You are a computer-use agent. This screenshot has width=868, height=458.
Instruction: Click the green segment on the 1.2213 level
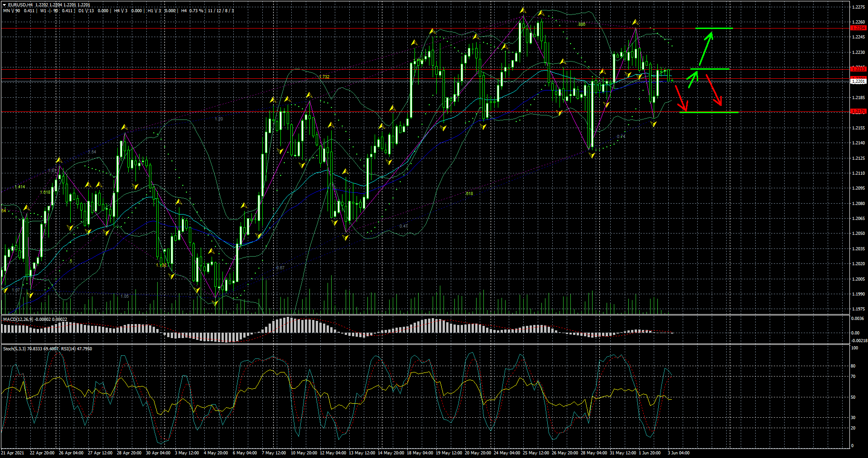pyautogui.click(x=709, y=69)
